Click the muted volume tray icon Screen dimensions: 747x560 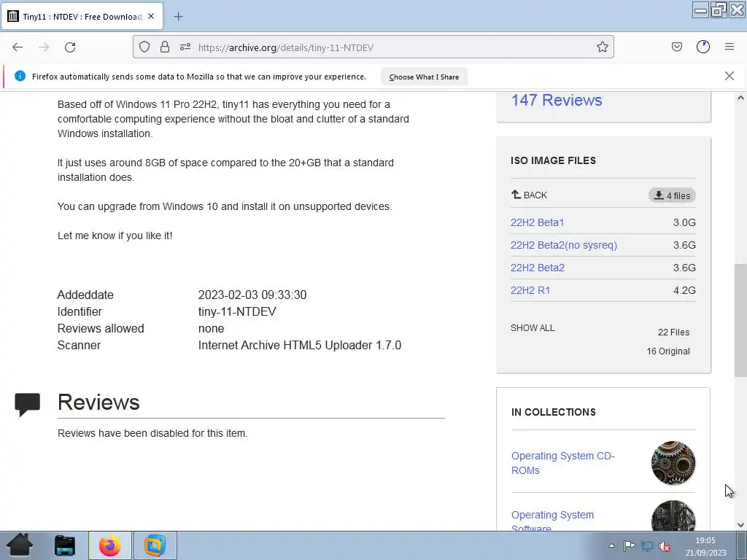tap(665, 546)
